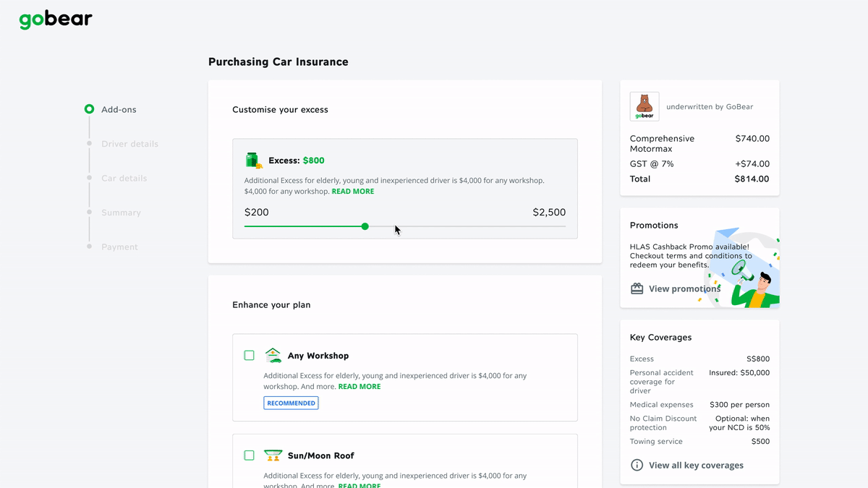Click the Customise your excess heading
The image size is (868, 488).
coord(280,110)
